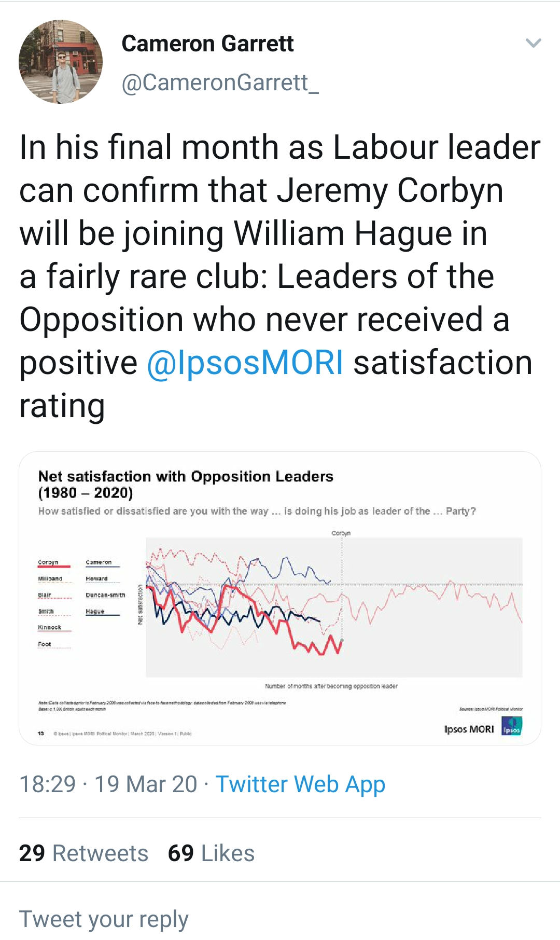Follow the @IpsosMORI mention link

point(245,362)
